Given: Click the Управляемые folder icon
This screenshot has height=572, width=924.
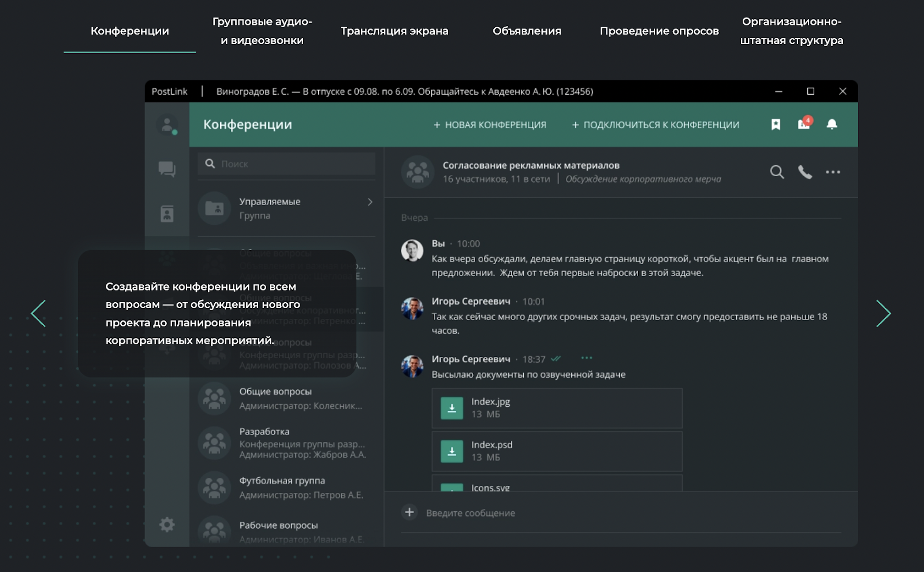Looking at the screenshot, I should tap(215, 208).
